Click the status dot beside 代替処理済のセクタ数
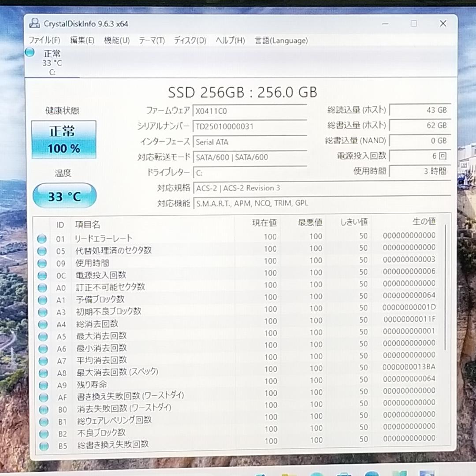Image resolution: width=476 pixels, height=476 pixels. (42, 250)
